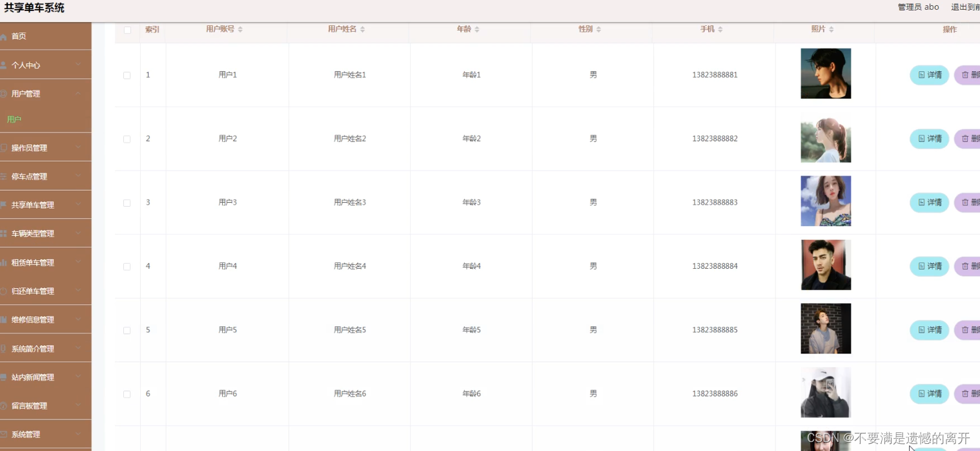Expand the 共享单车管理 chevron

(78, 204)
